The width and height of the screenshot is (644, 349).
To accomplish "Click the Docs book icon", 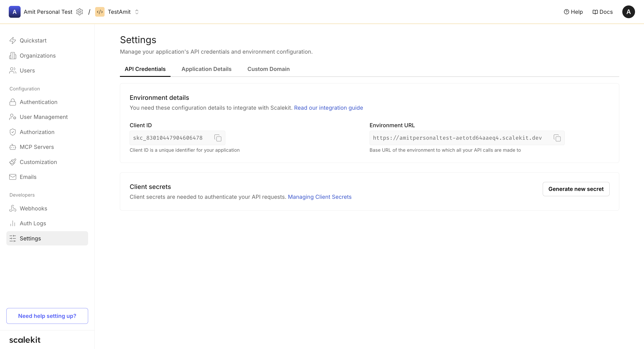I will point(595,12).
